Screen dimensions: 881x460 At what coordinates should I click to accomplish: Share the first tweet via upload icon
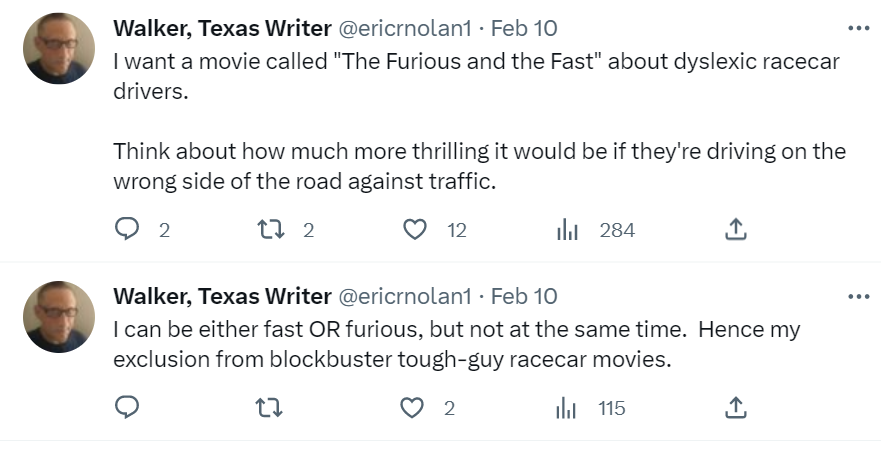[735, 230]
